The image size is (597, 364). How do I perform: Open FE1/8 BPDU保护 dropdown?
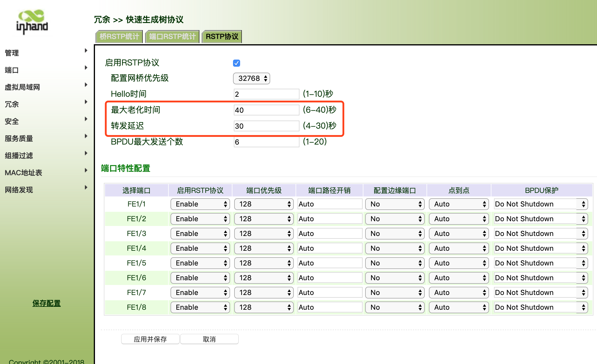(540, 307)
